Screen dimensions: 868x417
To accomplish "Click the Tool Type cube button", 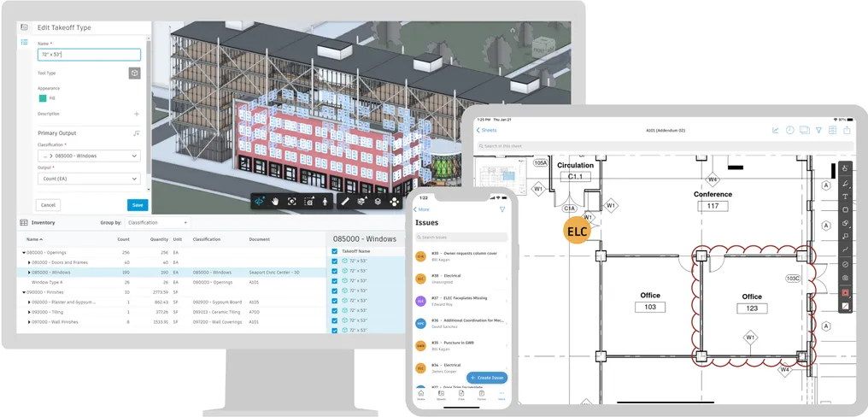I will (x=134, y=73).
